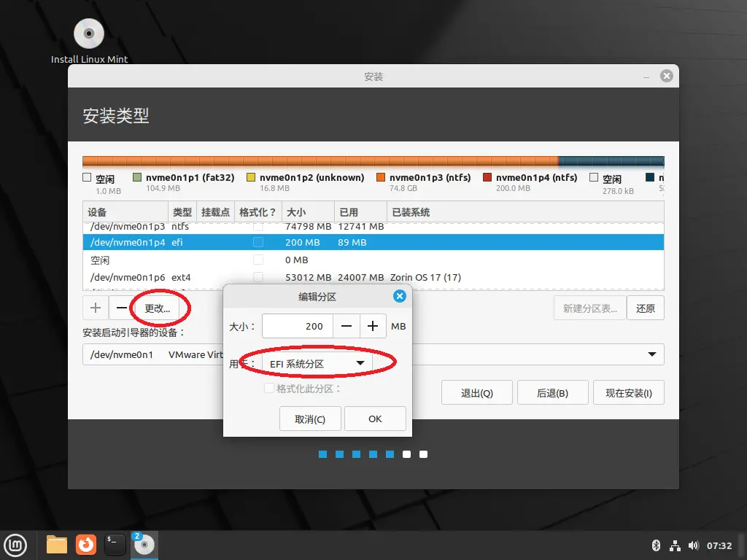Click the volume speaker tray icon

pyautogui.click(x=693, y=545)
